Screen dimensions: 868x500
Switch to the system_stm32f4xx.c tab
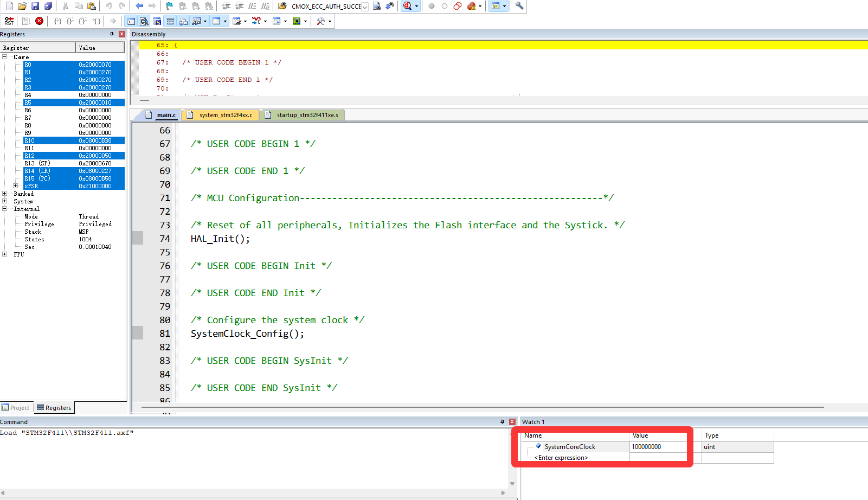225,115
